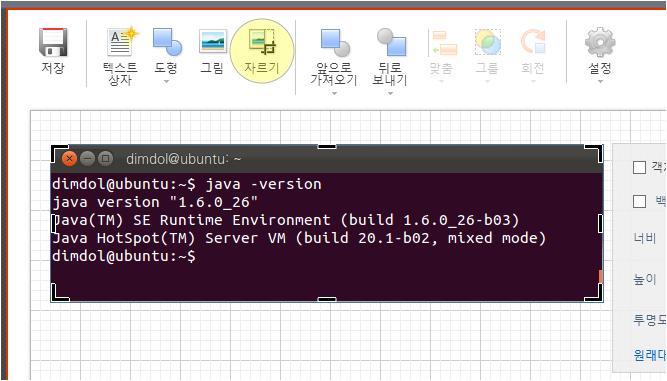Viewport: 667px width, 381px height.
Task: Expand the Rotate (회전) dropdown arrow
Action: [x=533, y=81]
